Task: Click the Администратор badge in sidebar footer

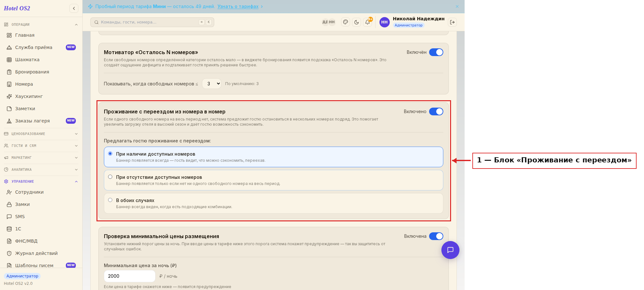Action: [x=22, y=276]
